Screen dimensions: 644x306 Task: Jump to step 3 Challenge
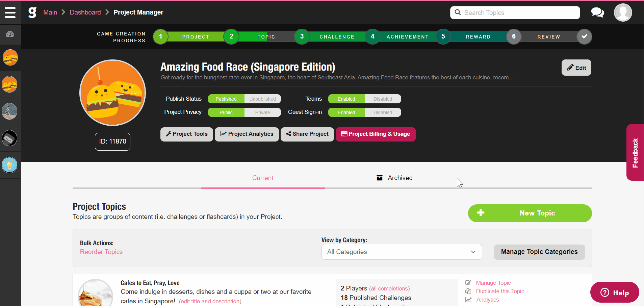302,36
